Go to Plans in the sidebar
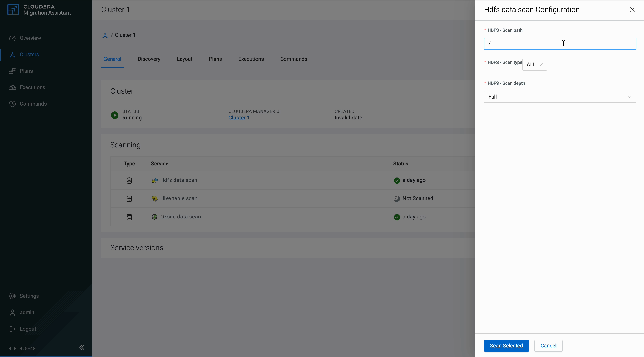 (21, 71)
